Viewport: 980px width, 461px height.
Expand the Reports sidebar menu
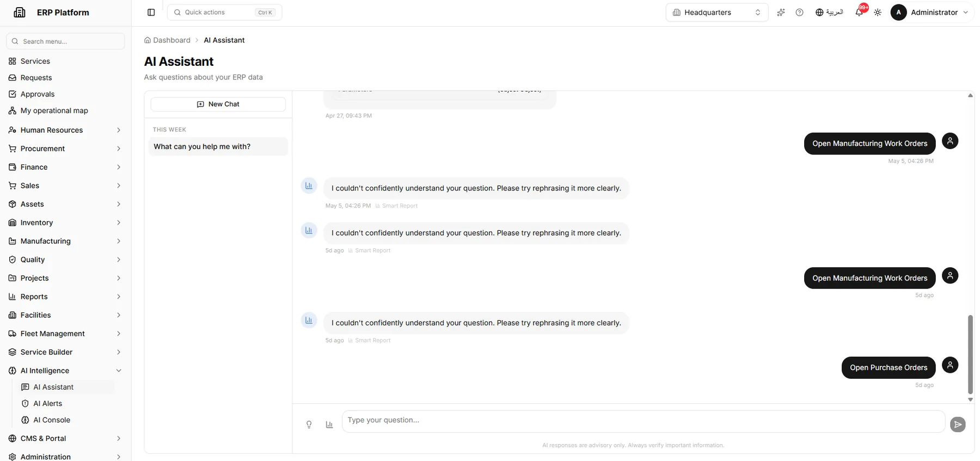(x=65, y=297)
